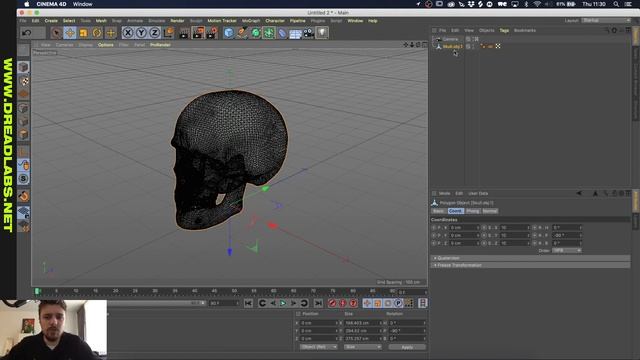640x360 pixels.
Task: Enable Points mode in left palette
Action: 24,108
